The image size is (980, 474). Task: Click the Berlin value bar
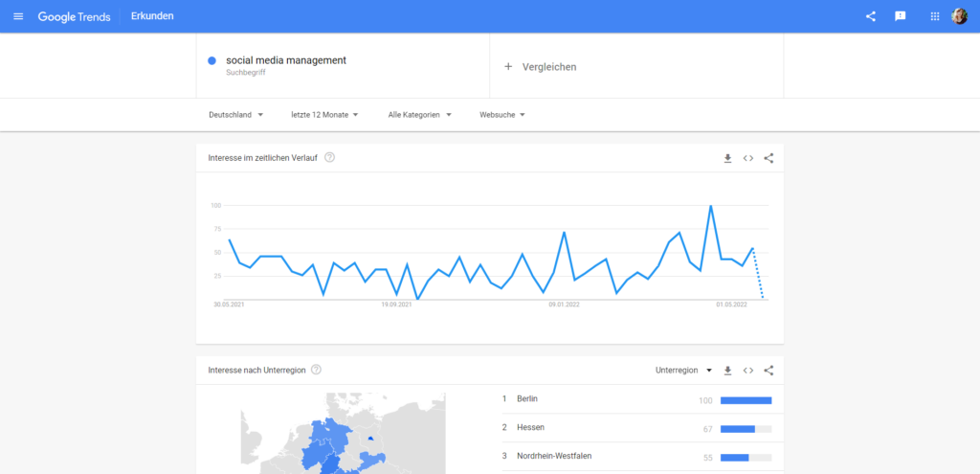coord(746,400)
